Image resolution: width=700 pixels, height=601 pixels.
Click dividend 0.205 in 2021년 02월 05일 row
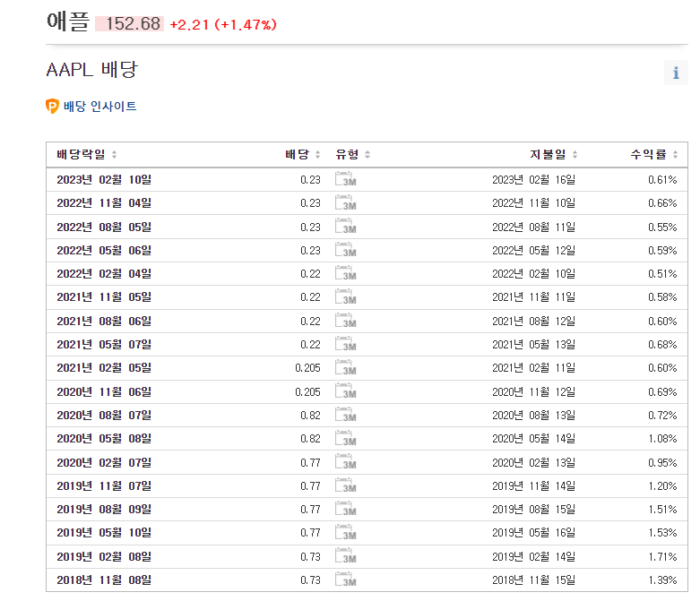pyautogui.click(x=307, y=368)
